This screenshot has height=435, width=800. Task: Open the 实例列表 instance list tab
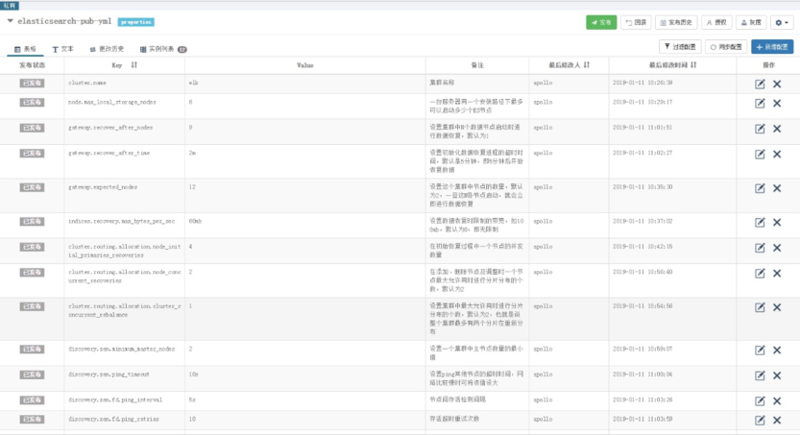pos(163,49)
